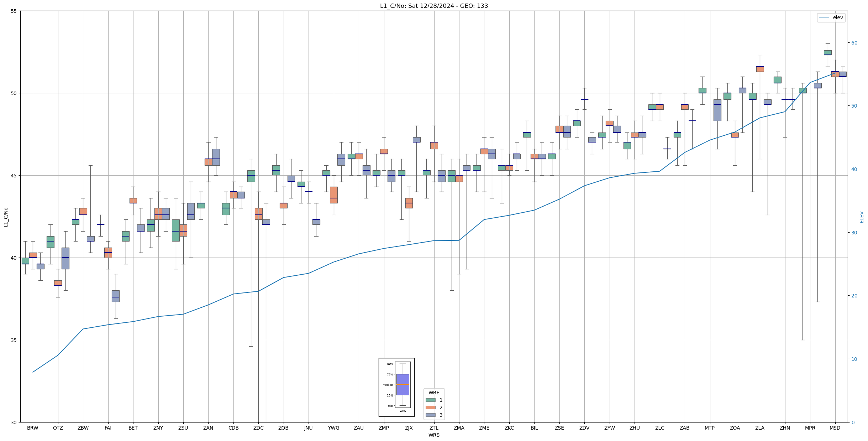Click the 60 tick on right elevation axis

(854, 43)
